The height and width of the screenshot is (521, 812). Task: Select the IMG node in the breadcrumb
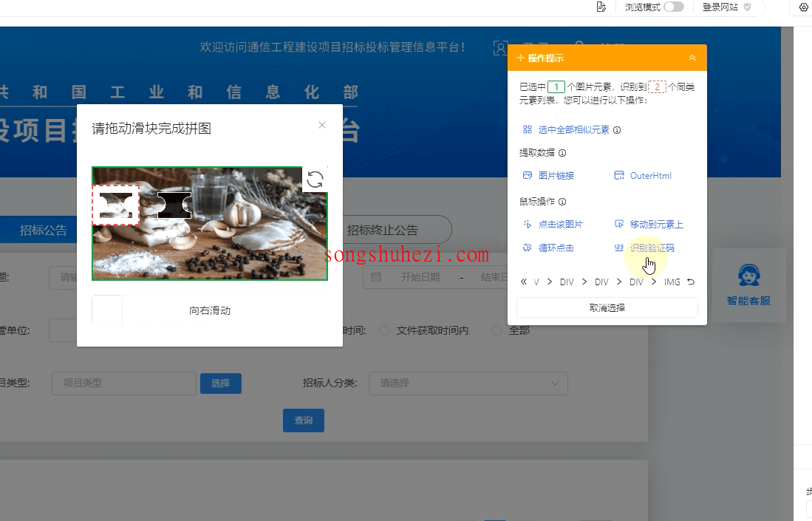672,282
